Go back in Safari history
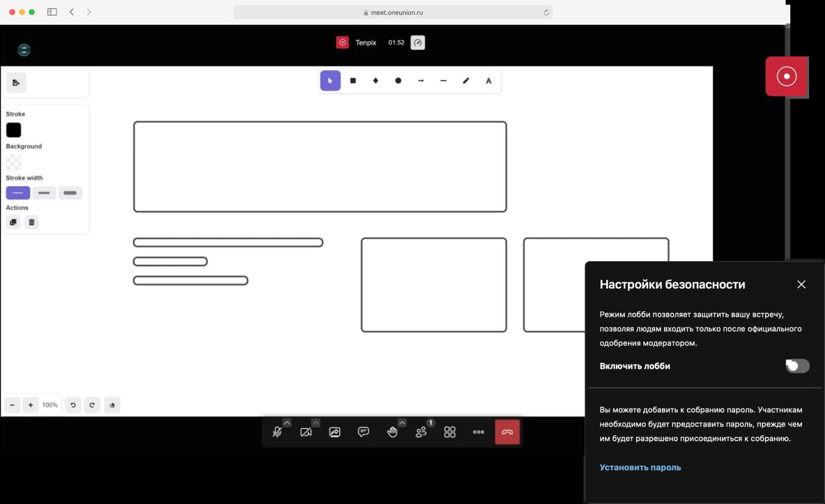The image size is (825, 504). coord(72,12)
